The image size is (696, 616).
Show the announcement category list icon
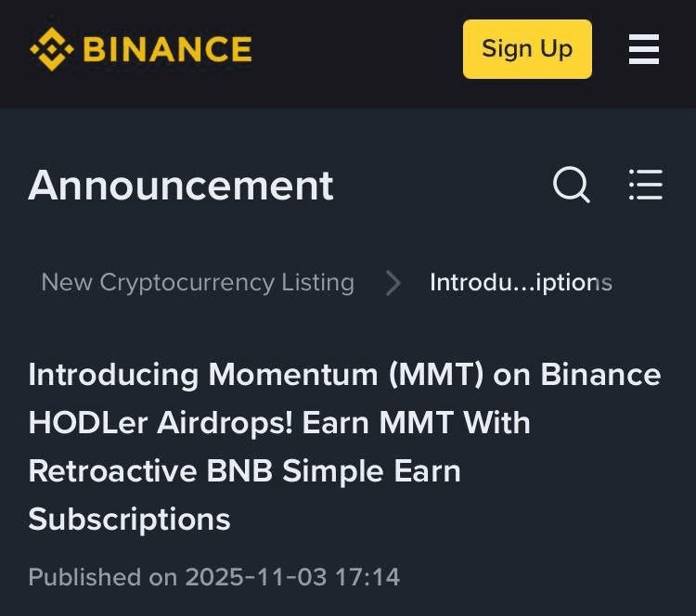[645, 185]
